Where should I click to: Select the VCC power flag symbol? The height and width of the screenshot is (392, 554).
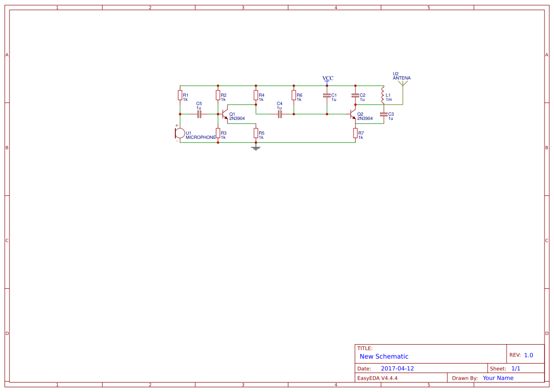[327, 82]
